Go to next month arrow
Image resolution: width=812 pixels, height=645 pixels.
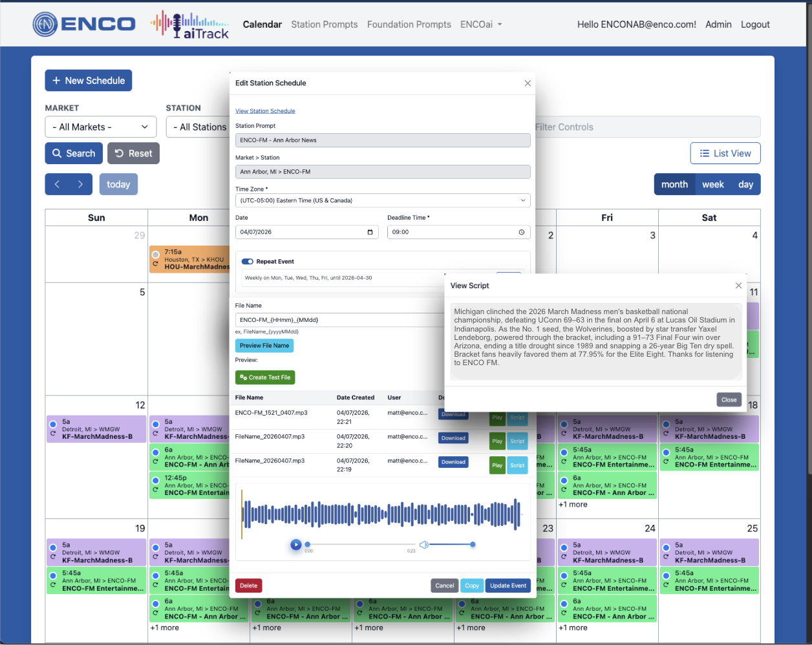(x=80, y=184)
